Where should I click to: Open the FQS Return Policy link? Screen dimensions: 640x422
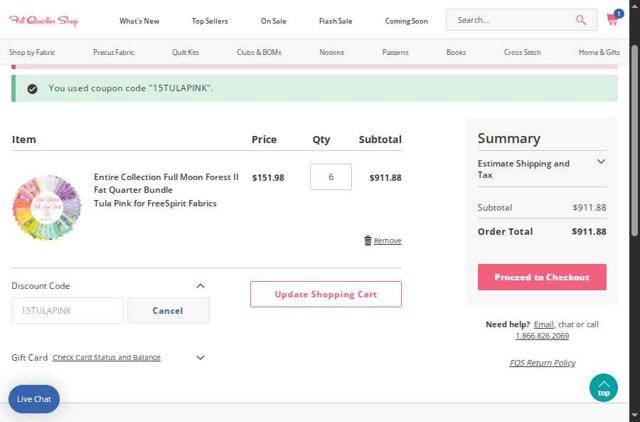(x=542, y=363)
